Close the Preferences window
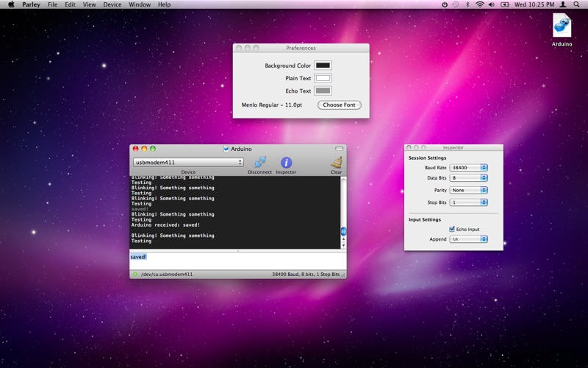The image size is (588, 368). click(239, 48)
